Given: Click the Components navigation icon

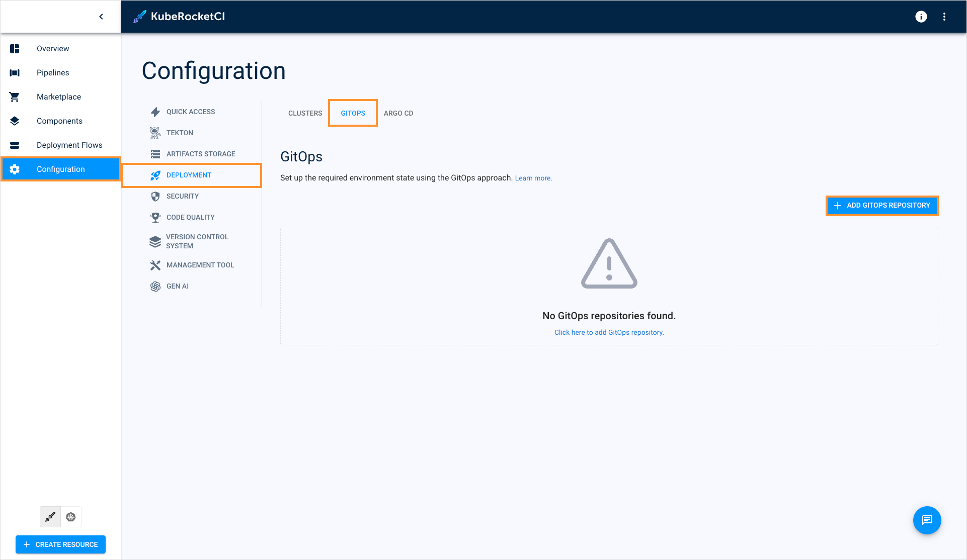Looking at the screenshot, I should pyautogui.click(x=14, y=121).
